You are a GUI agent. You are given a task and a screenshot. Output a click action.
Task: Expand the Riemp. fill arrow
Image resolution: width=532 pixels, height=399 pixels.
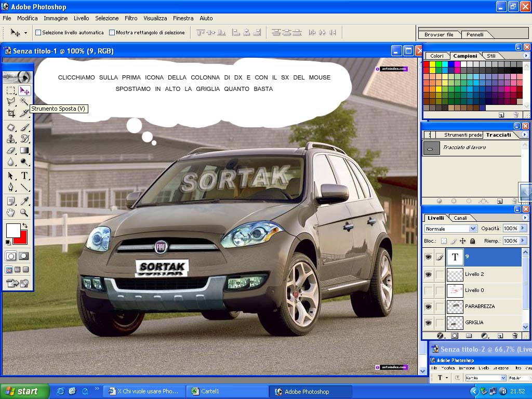[x=523, y=241]
